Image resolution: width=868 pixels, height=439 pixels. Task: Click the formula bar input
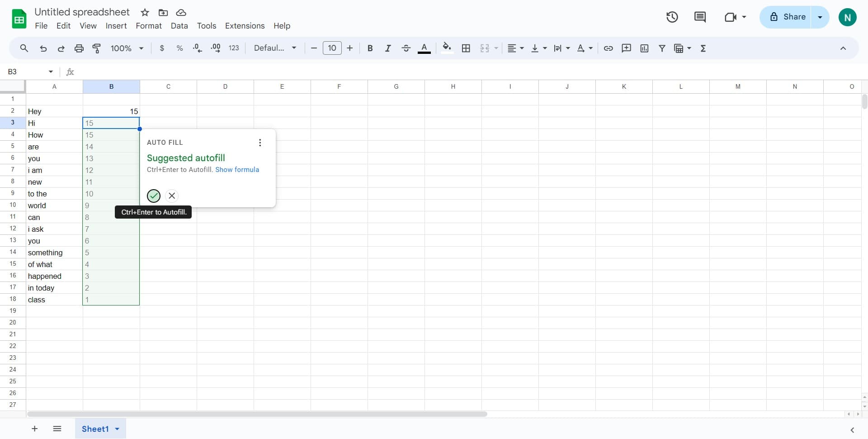pyautogui.click(x=452, y=72)
